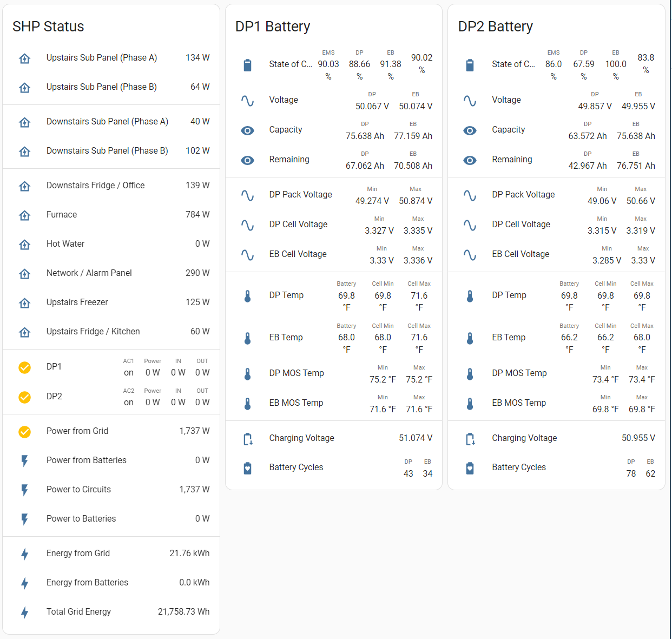The image size is (672, 639).
Task: Click the Charging Voltage icon in DP2 Battery
Action: click(470, 439)
